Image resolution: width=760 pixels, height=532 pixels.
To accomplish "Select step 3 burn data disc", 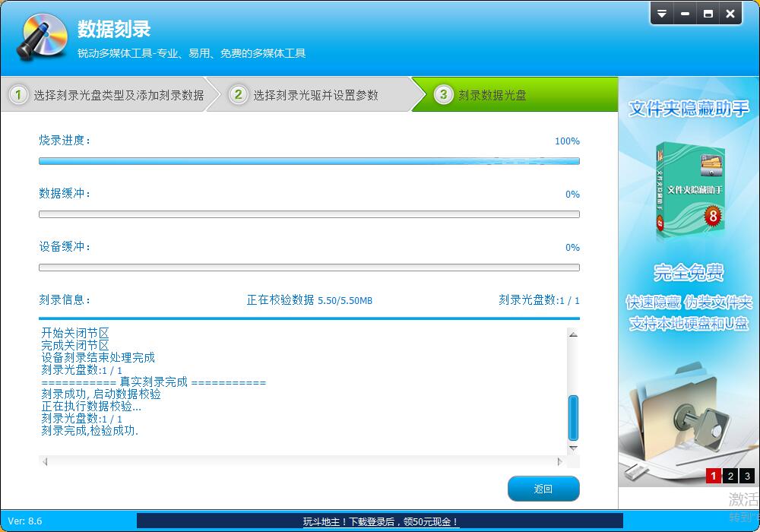I will [492, 95].
